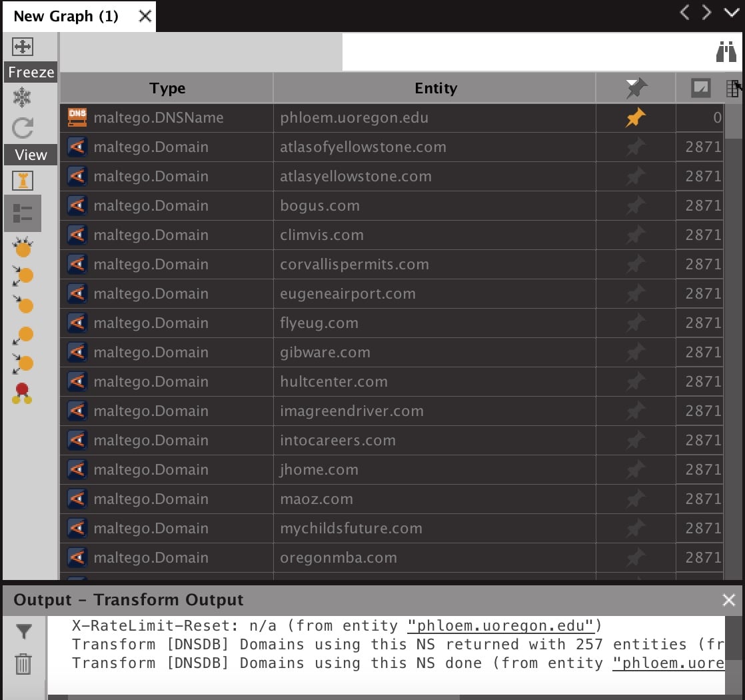Click the 2871 value in the oregonmba.com row
Image resolution: width=745 pixels, height=700 pixels.
point(703,557)
